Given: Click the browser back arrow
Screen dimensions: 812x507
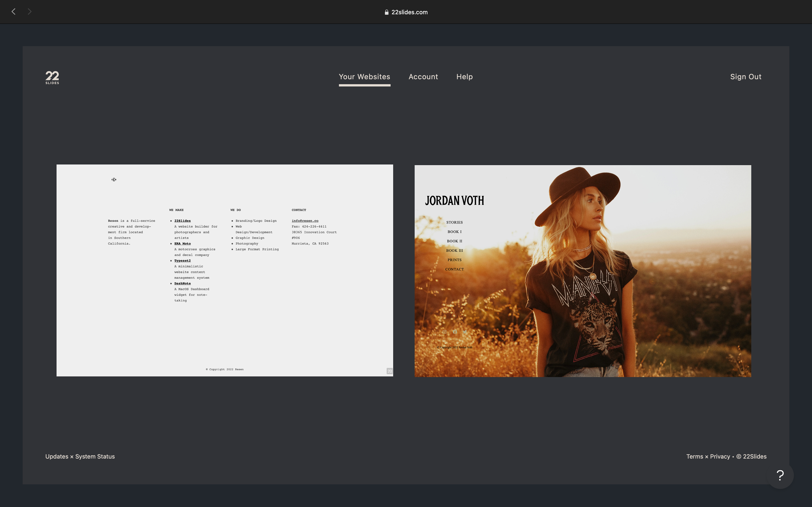Looking at the screenshot, I should click(x=13, y=11).
